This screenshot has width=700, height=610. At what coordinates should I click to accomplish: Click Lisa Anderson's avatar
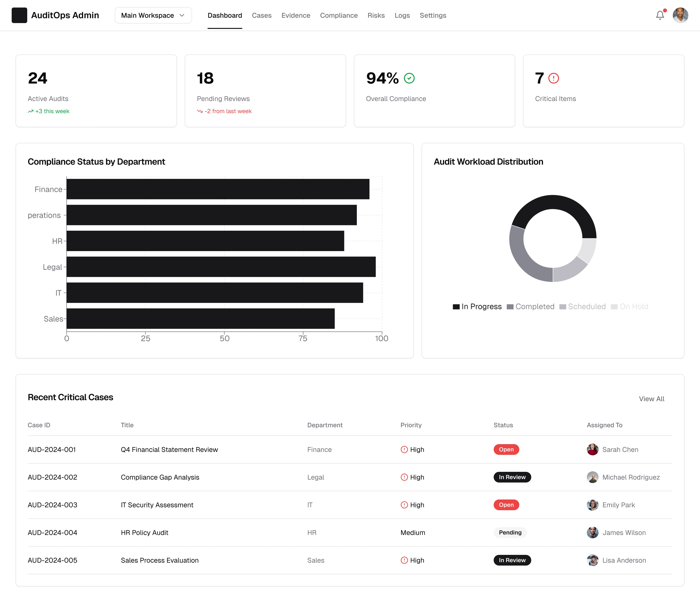(592, 560)
